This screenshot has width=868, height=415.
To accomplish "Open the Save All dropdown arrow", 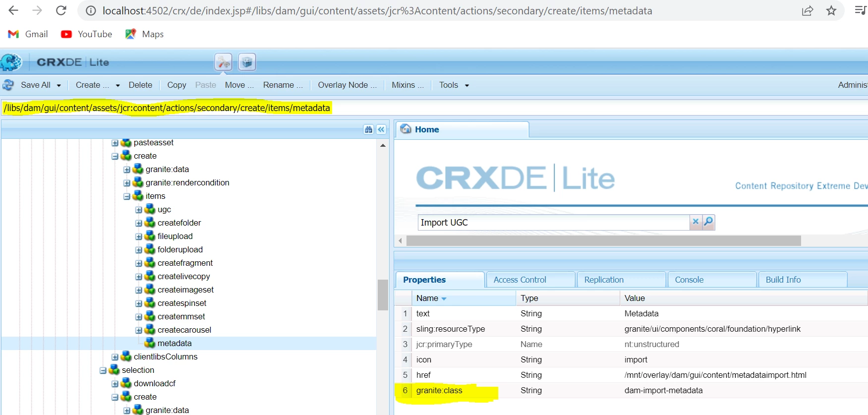I will pos(58,85).
